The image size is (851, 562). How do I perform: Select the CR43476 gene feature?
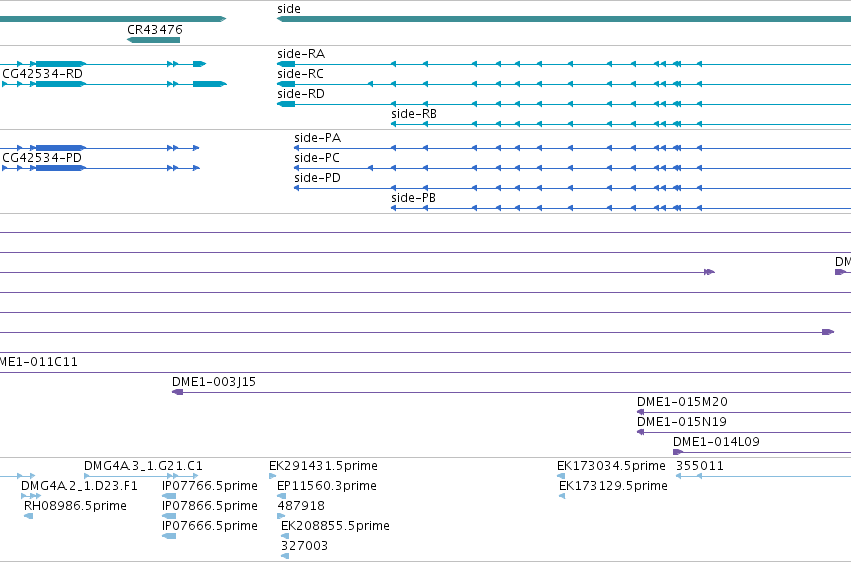pos(154,40)
